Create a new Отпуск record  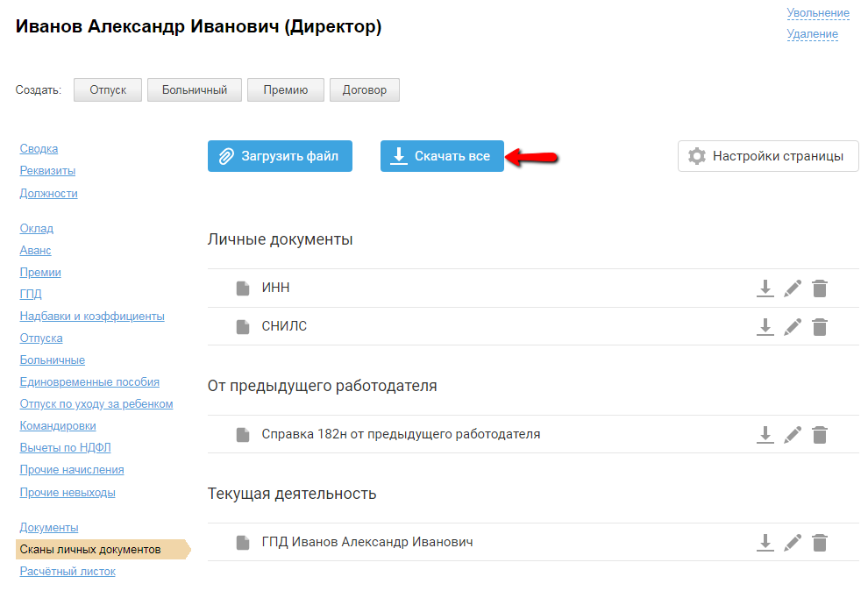coord(108,89)
